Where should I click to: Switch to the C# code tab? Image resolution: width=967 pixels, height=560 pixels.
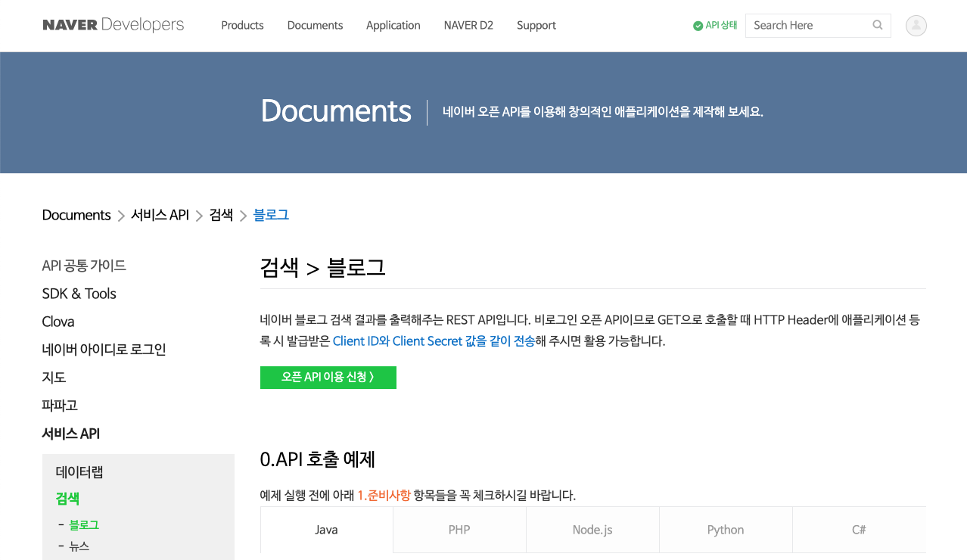pyautogui.click(x=859, y=530)
